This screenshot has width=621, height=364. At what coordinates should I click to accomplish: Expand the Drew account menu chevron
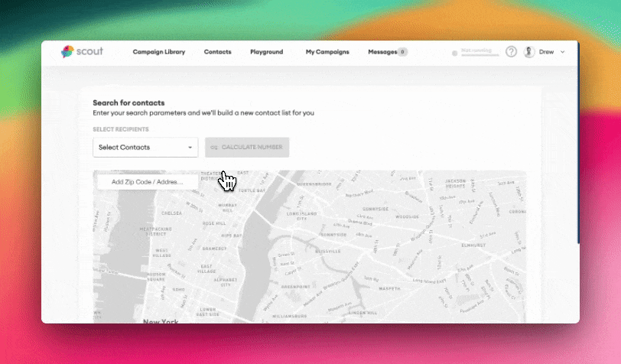click(562, 52)
